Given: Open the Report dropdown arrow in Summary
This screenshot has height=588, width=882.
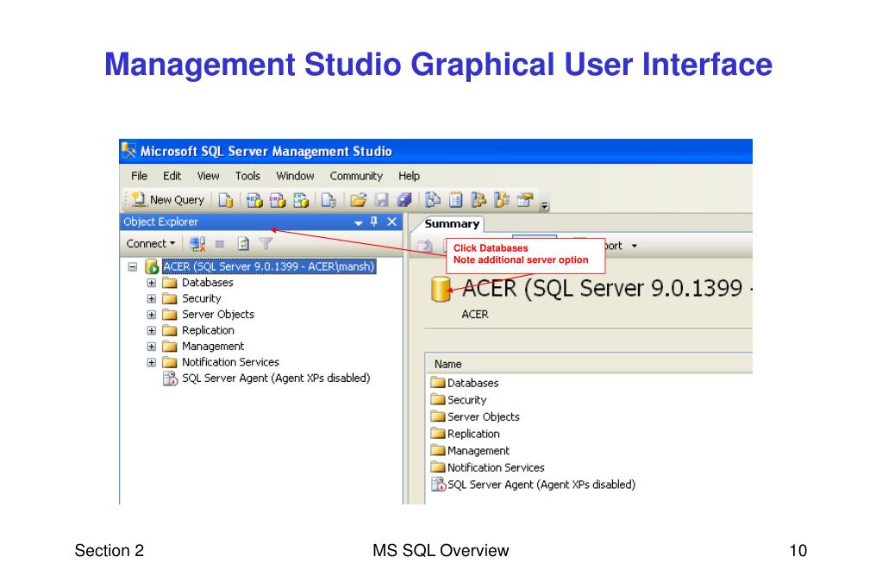Looking at the screenshot, I should click(x=635, y=246).
